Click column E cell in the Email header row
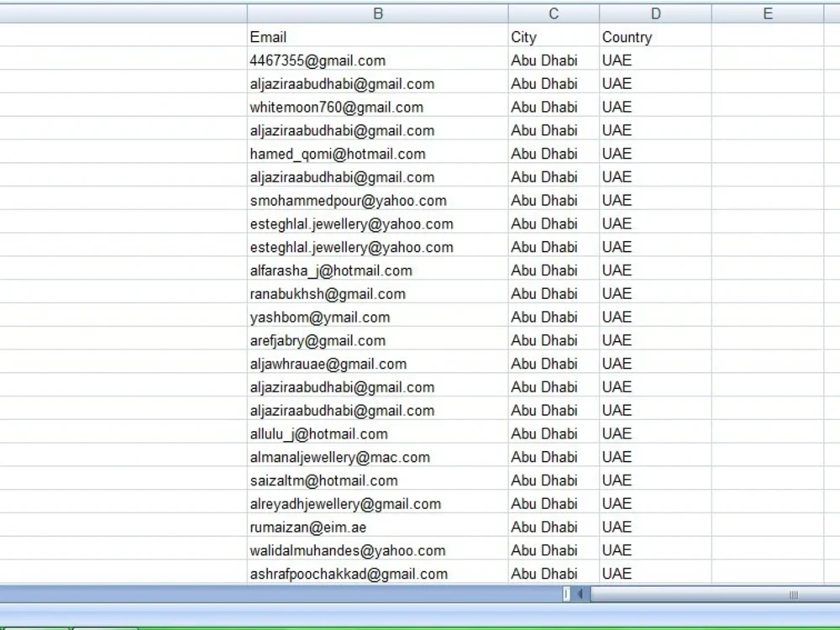The height and width of the screenshot is (630, 840). (x=768, y=37)
